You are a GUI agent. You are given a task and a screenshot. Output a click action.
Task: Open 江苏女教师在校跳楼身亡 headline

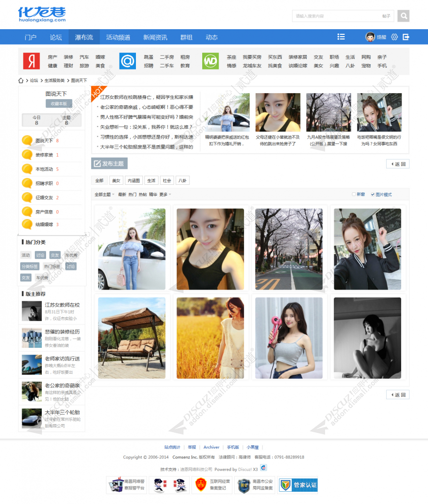(x=147, y=97)
